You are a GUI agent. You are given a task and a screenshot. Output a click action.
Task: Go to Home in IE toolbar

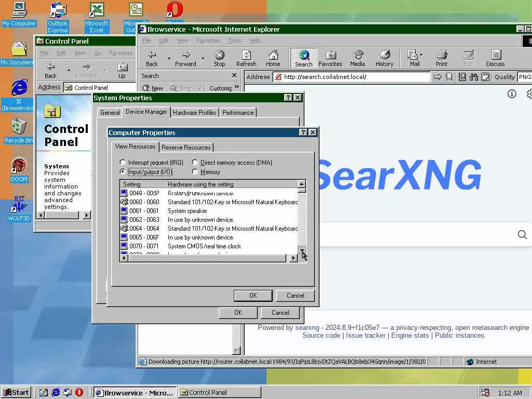click(x=273, y=58)
